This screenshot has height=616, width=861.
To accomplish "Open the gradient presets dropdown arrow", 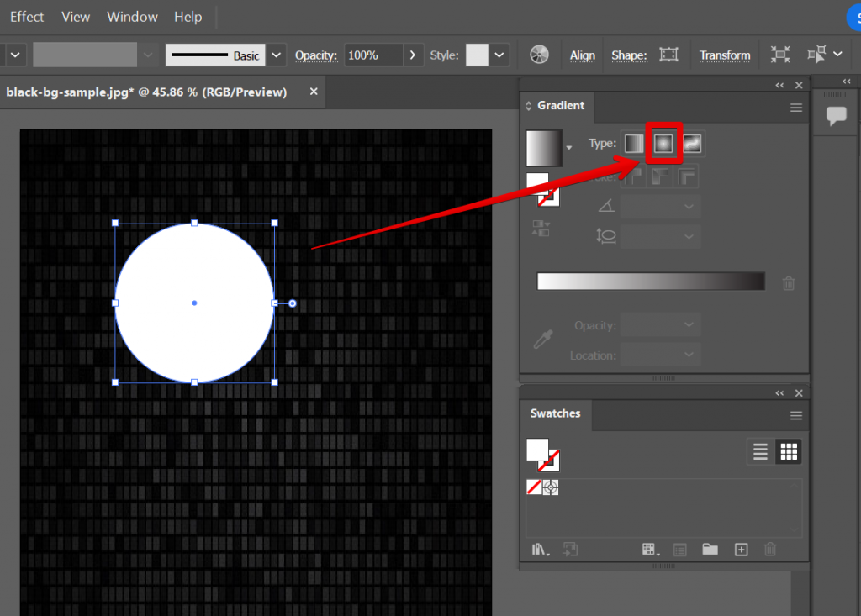I will (x=569, y=147).
